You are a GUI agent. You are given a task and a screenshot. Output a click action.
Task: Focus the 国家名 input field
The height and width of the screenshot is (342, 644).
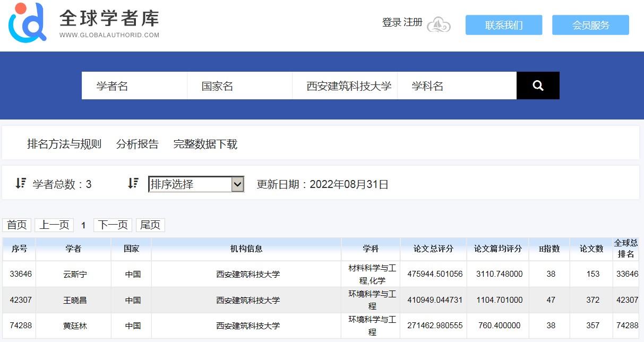tap(239, 86)
